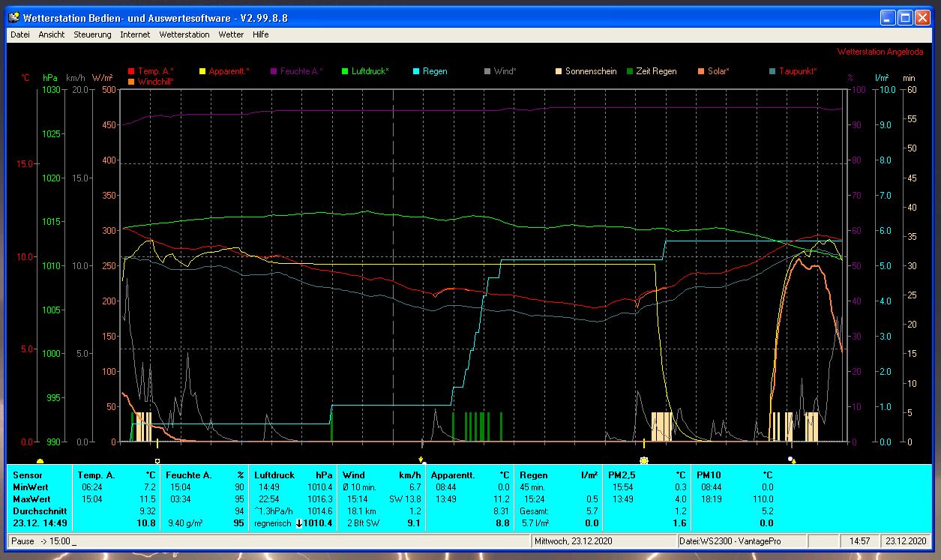Screen dimensions: 941x560
Task: Open the Wetterstation menu
Action: coord(184,34)
